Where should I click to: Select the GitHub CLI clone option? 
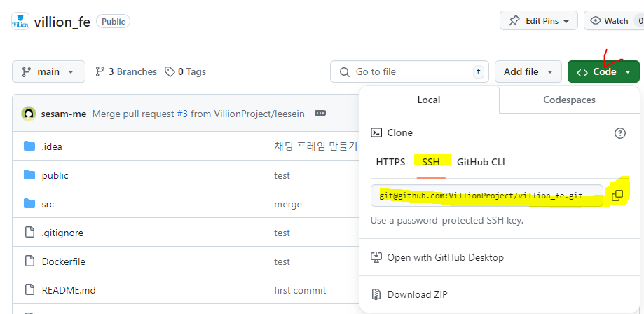point(481,162)
